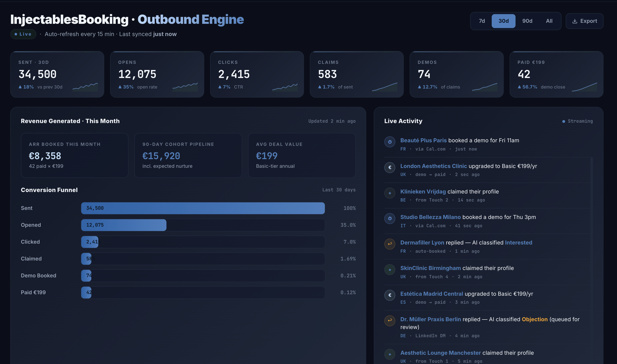Click the Paid €199 card sparkline chart
Screen dimensions: 617x364
pos(584,87)
